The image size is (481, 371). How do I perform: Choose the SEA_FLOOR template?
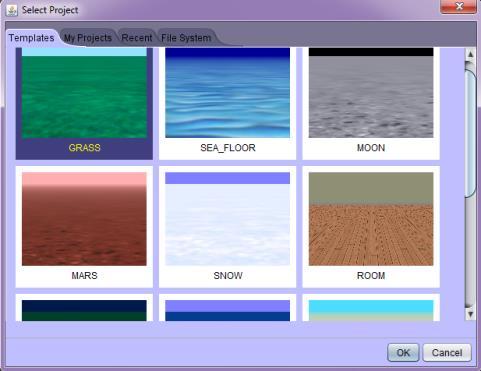227,103
